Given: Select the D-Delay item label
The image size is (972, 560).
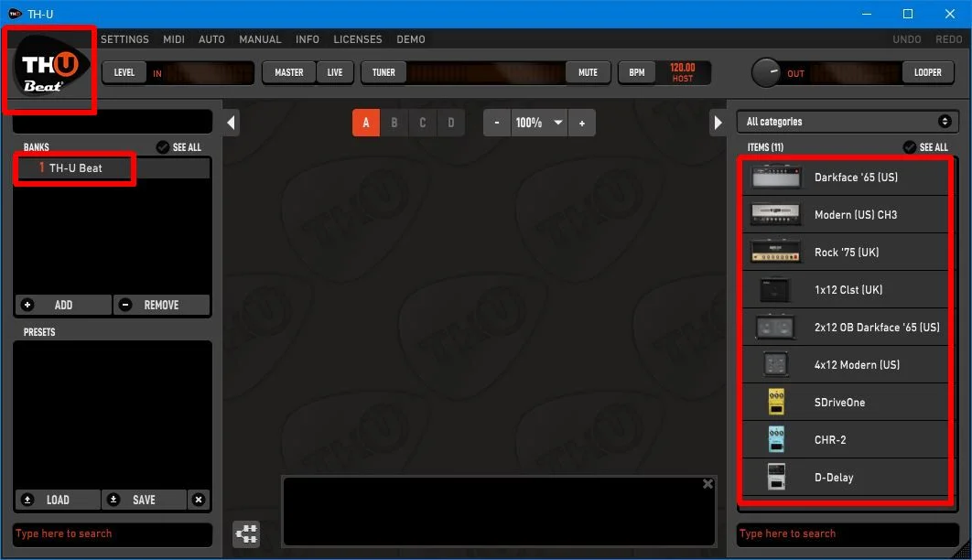Looking at the screenshot, I should click(834, 478).
